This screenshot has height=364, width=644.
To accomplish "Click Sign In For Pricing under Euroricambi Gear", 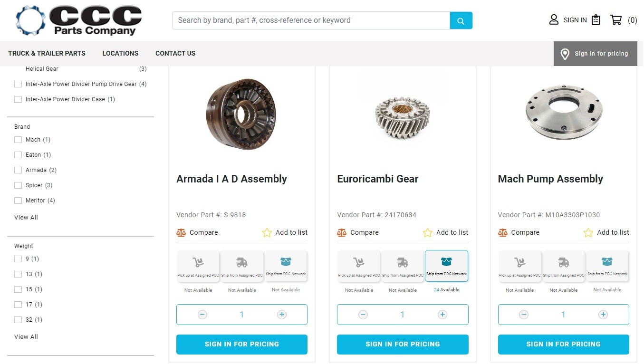I will point(403,345).
